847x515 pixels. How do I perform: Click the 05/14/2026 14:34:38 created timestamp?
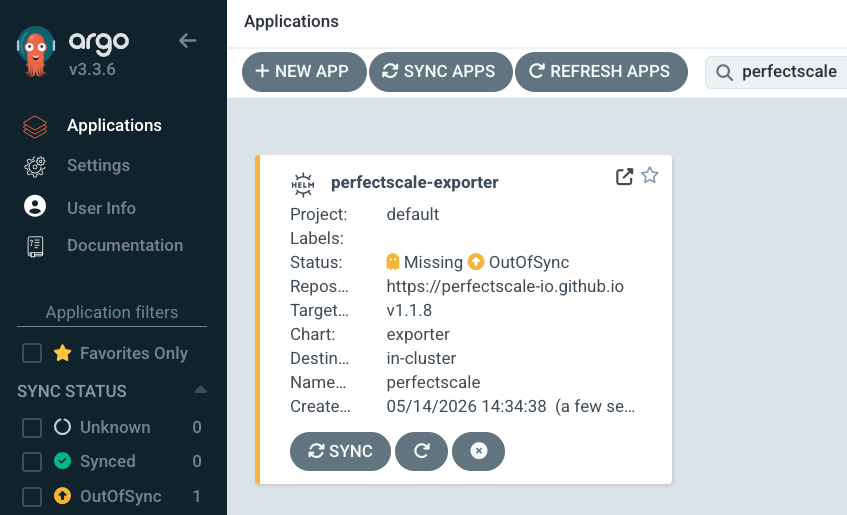click(x=466, y=406)
